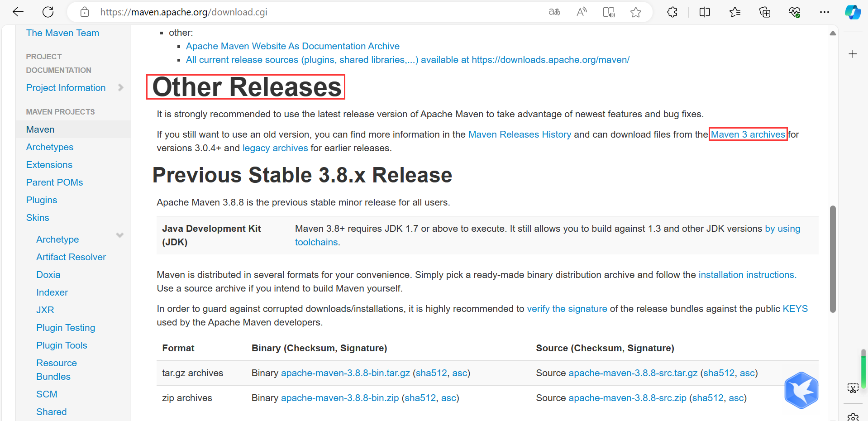
Task: Open Apache Maven Website As Documentation Archive
Action: 293,46
